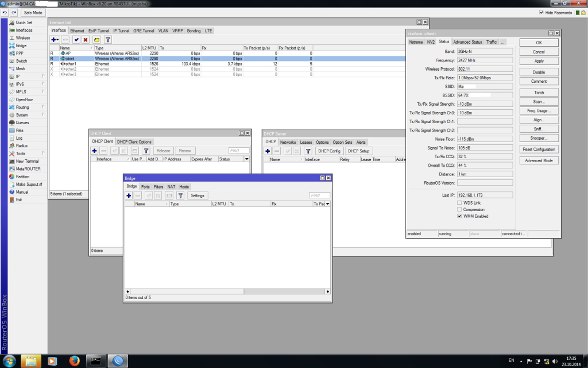588x368 pixels.
Task: Expand the System submenu
Action: coord(43,115)
